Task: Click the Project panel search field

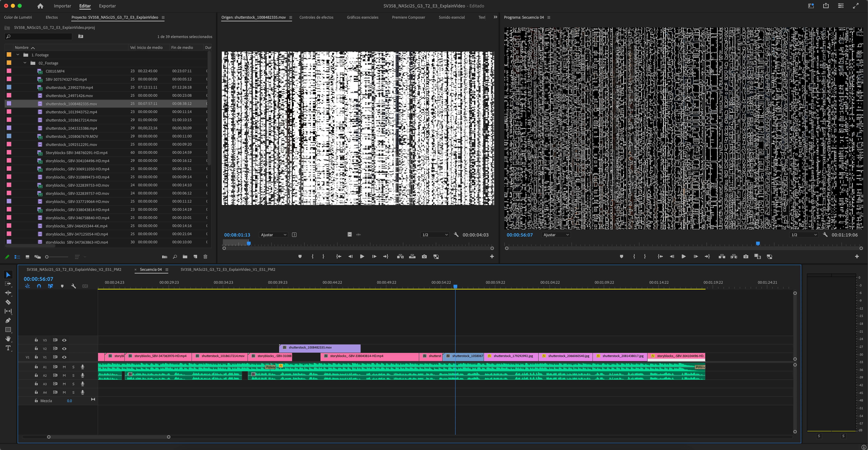Action: (x=40, y=36)
